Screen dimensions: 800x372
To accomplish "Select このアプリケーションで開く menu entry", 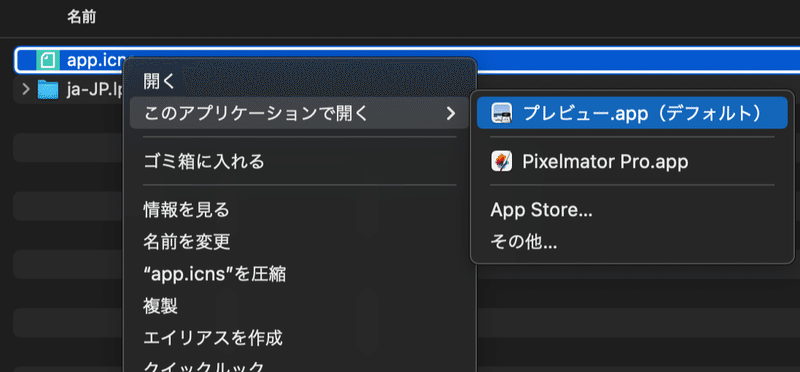I will pos(299,113).
